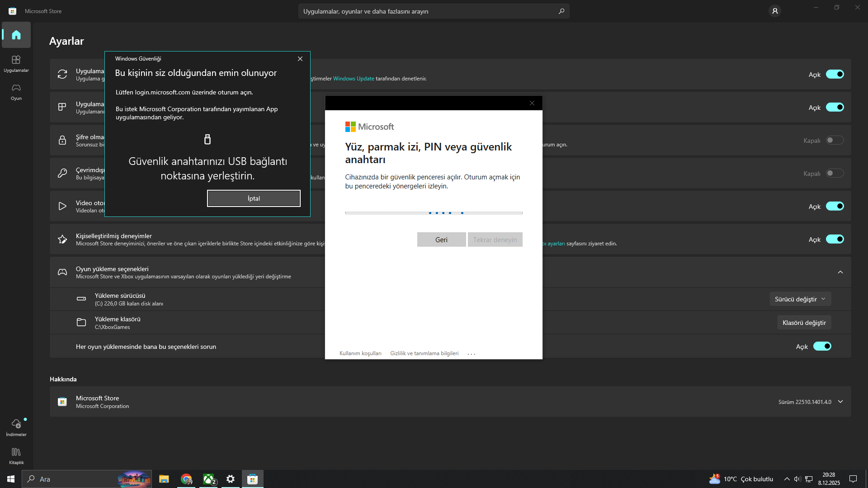Toggle the app updates switch off

click(835, 74)
